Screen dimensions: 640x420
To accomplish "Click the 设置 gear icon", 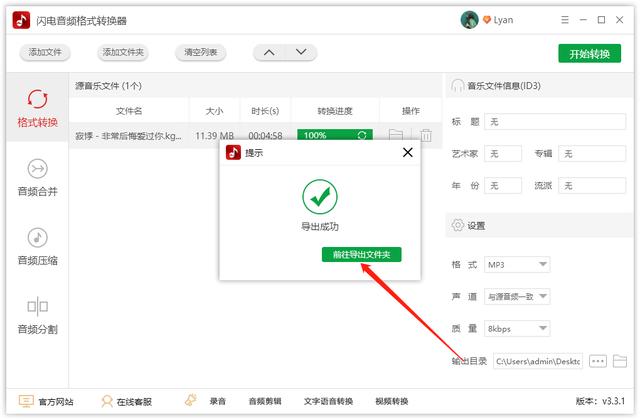I will click(458, 225).
